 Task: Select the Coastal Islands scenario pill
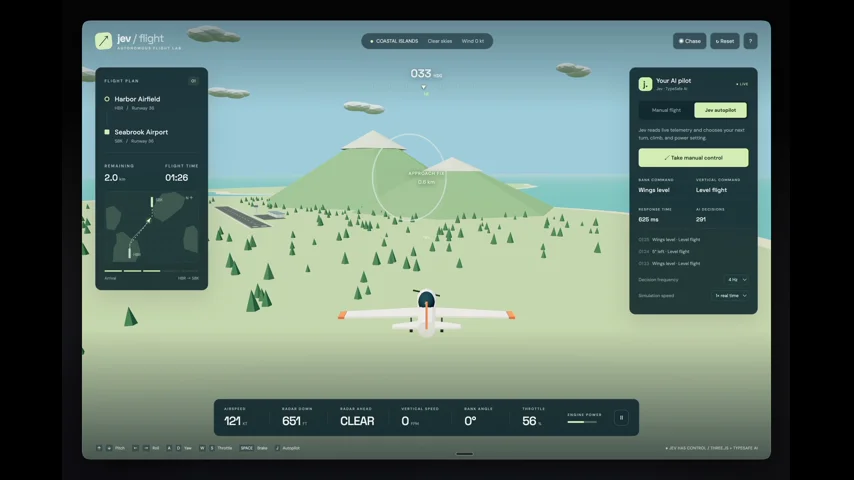pos(394,41)
